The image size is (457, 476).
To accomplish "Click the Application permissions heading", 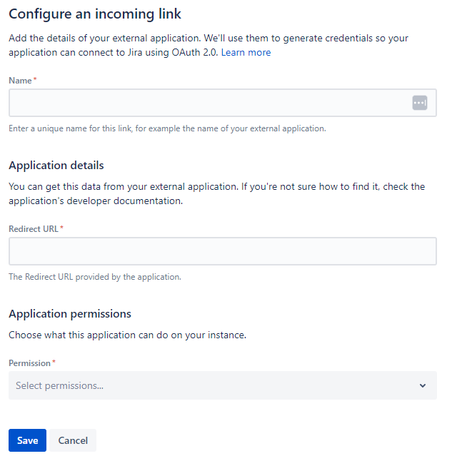I will [x=70, y=314].
